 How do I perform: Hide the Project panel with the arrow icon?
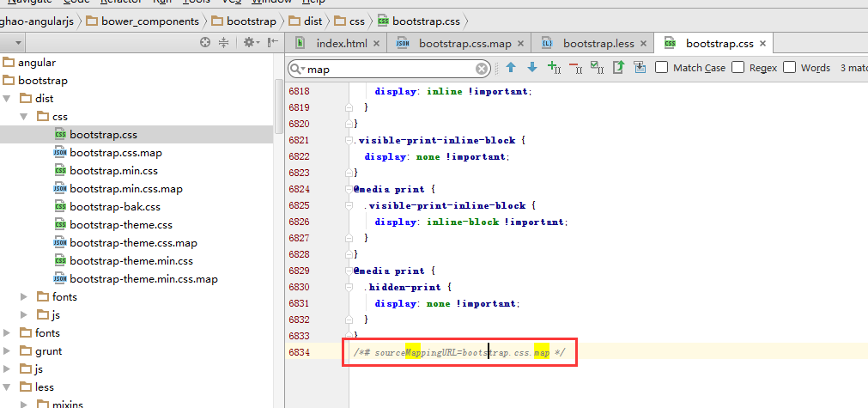272,42
